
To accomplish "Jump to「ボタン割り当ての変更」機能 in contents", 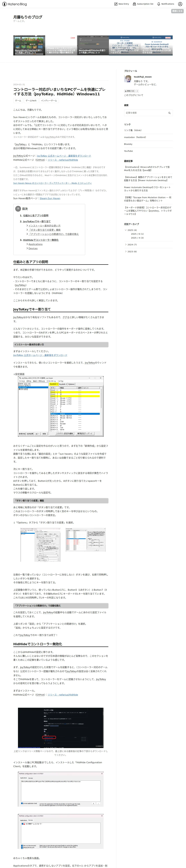I will [45, 230].
